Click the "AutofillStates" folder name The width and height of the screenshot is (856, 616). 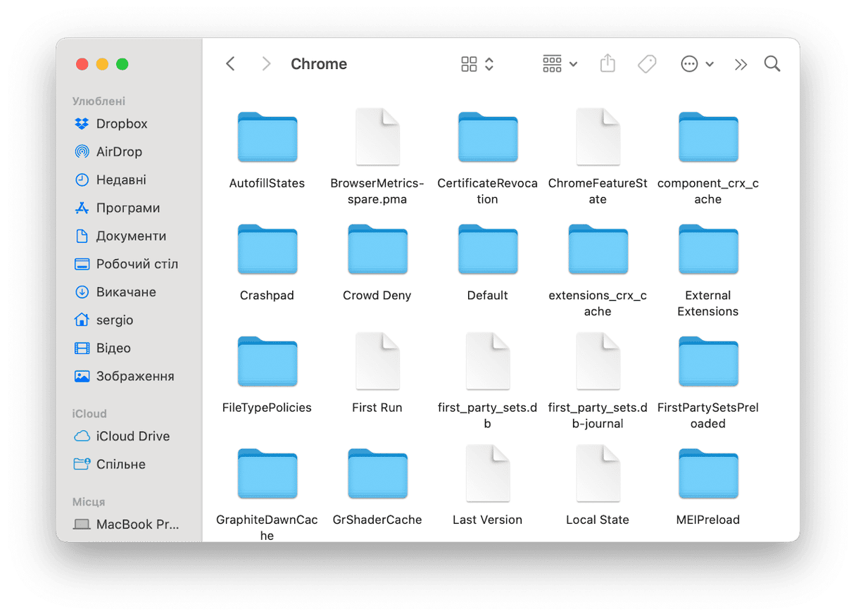tap(267, 184)
